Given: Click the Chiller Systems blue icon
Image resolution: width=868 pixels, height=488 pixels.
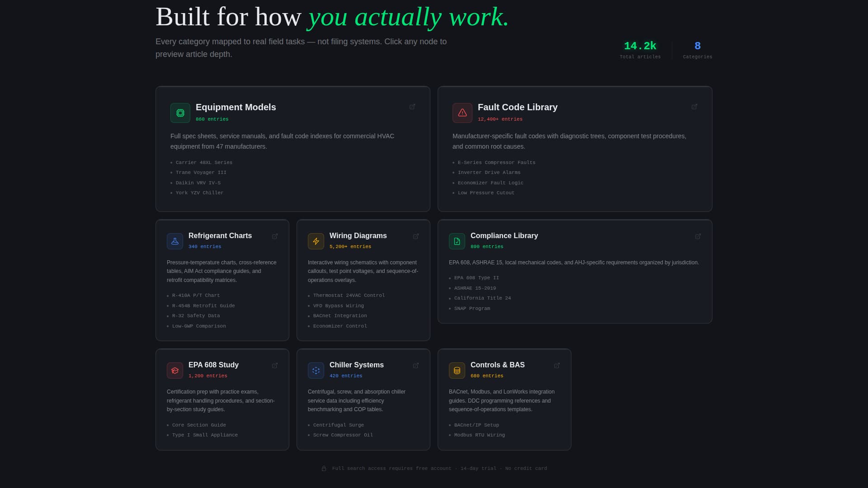Looking at the screenshot, I should coord(316,371).
